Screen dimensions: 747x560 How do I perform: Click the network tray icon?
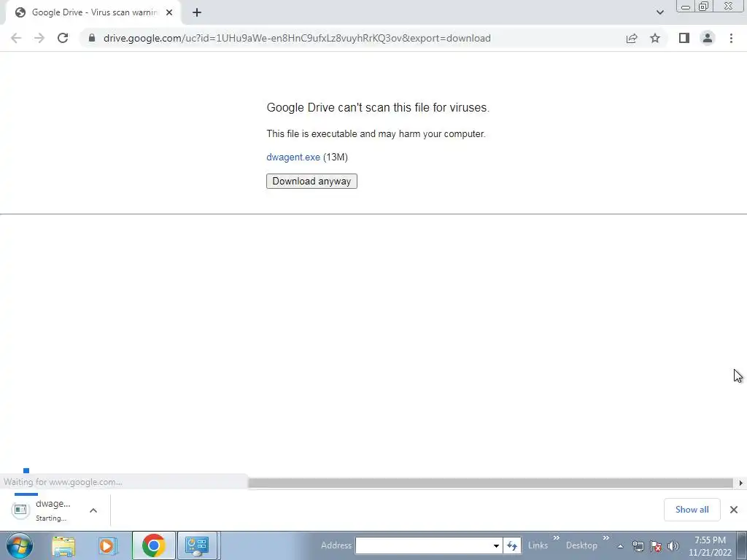tap(638, 546)
